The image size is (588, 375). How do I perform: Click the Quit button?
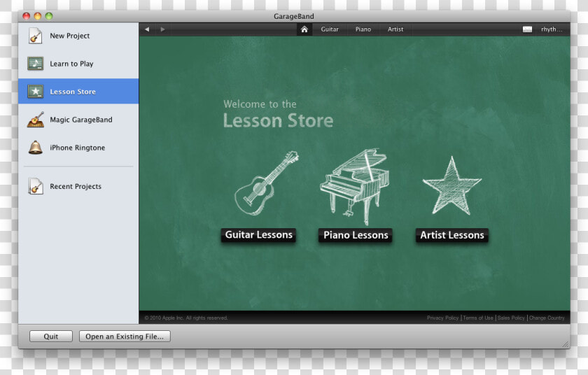coord(51,336)
